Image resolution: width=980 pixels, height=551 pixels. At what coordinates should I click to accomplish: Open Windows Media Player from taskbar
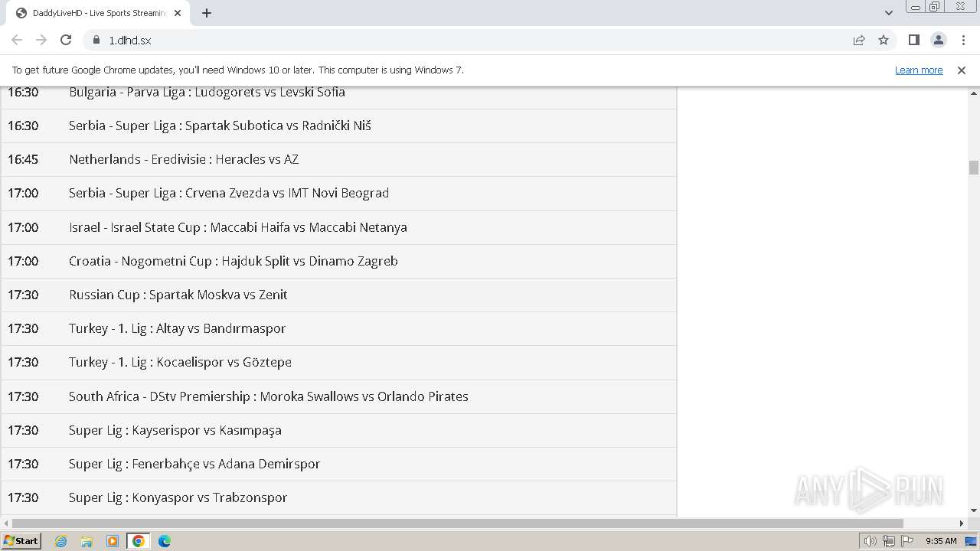[x=113, y=541]
